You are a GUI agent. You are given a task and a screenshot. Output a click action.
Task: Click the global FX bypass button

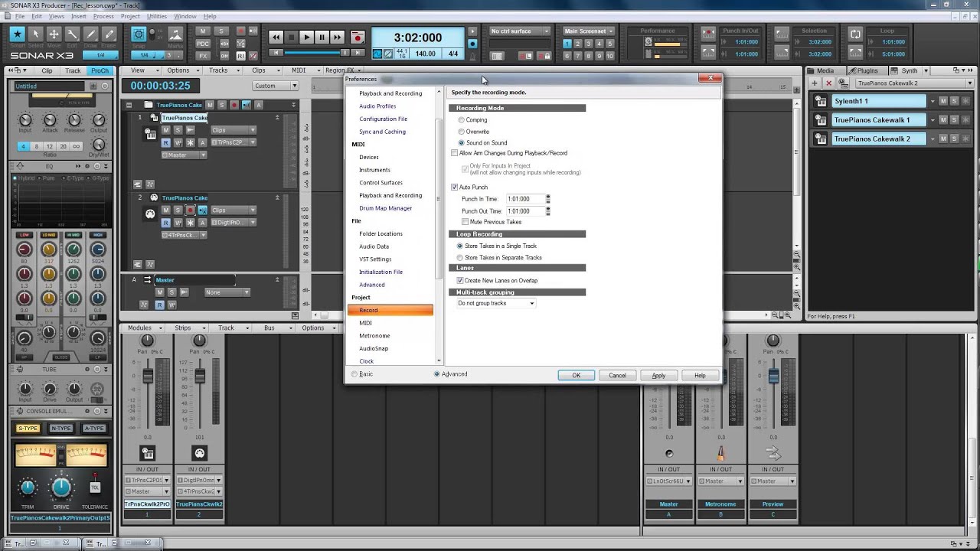tap(203, 56)
